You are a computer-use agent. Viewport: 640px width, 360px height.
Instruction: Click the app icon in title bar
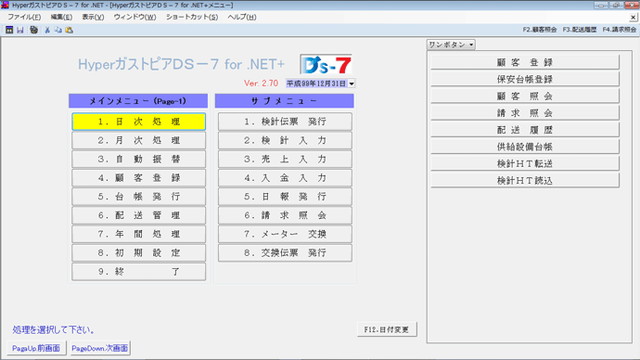(5, 5)
